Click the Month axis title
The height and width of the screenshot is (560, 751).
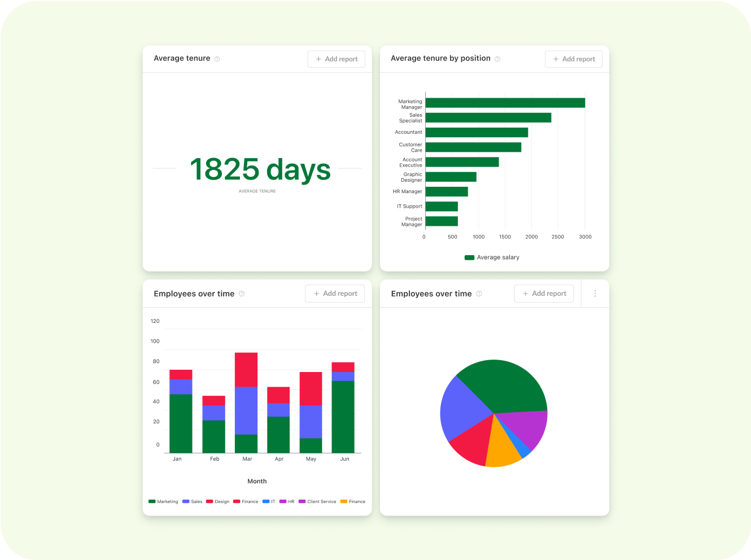pos(257,482)
